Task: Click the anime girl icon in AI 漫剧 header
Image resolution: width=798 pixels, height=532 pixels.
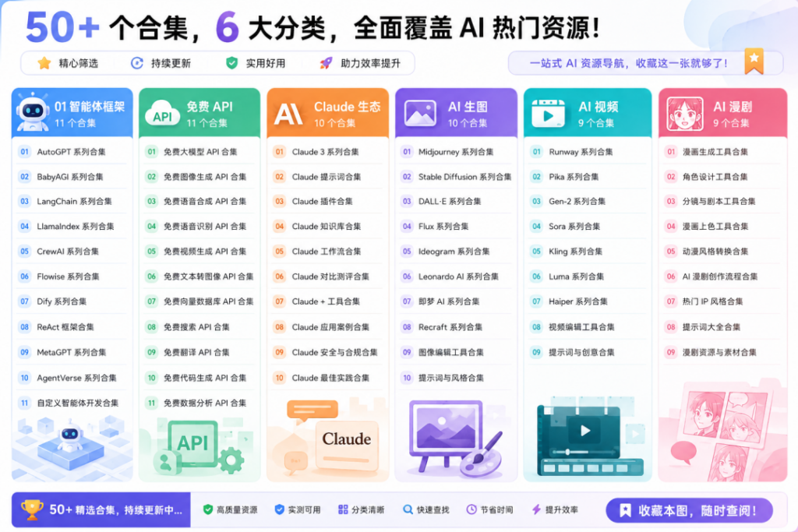Action: click(684, 114)
